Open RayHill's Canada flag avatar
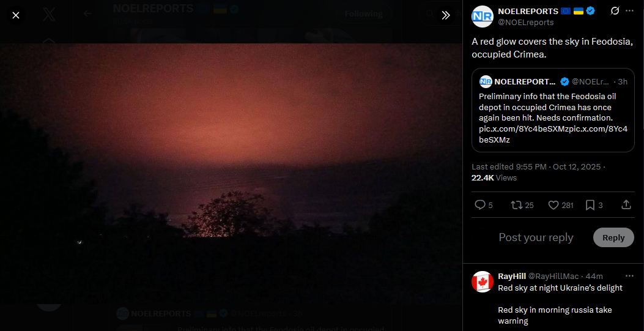Viewport: 644px width, 331px height. [x=482, y=281]
